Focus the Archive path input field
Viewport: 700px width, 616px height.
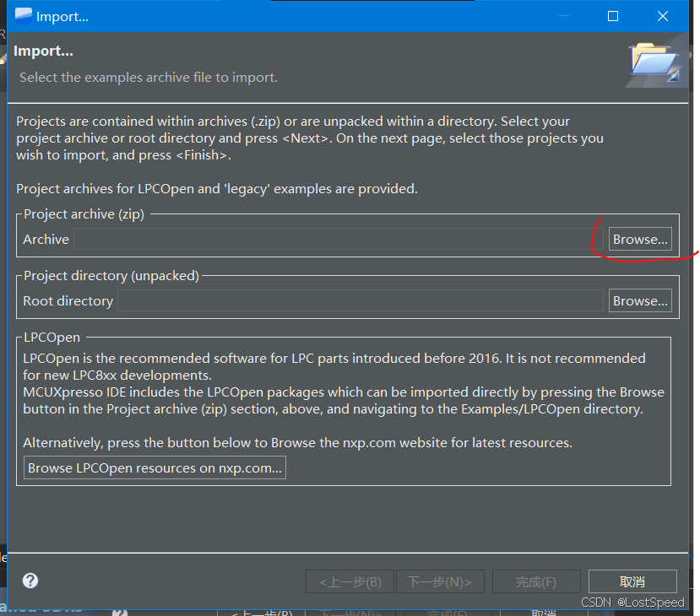338,239
